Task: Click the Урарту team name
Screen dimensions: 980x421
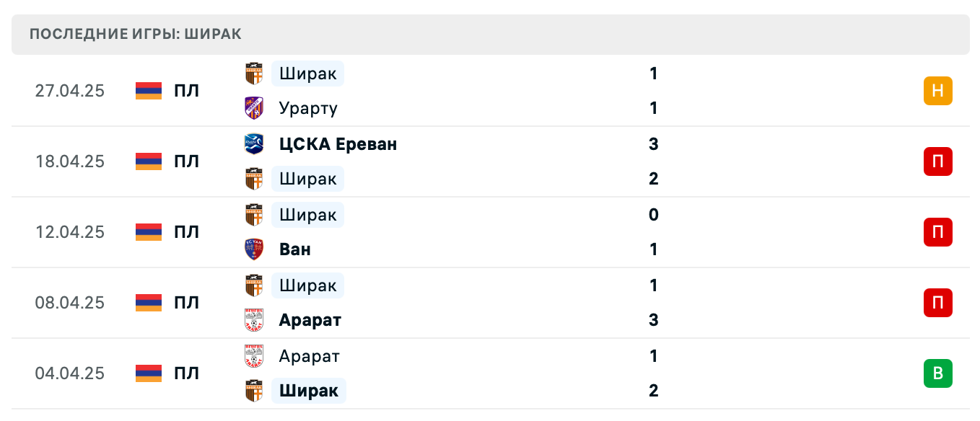Action: tap(307, 107)
